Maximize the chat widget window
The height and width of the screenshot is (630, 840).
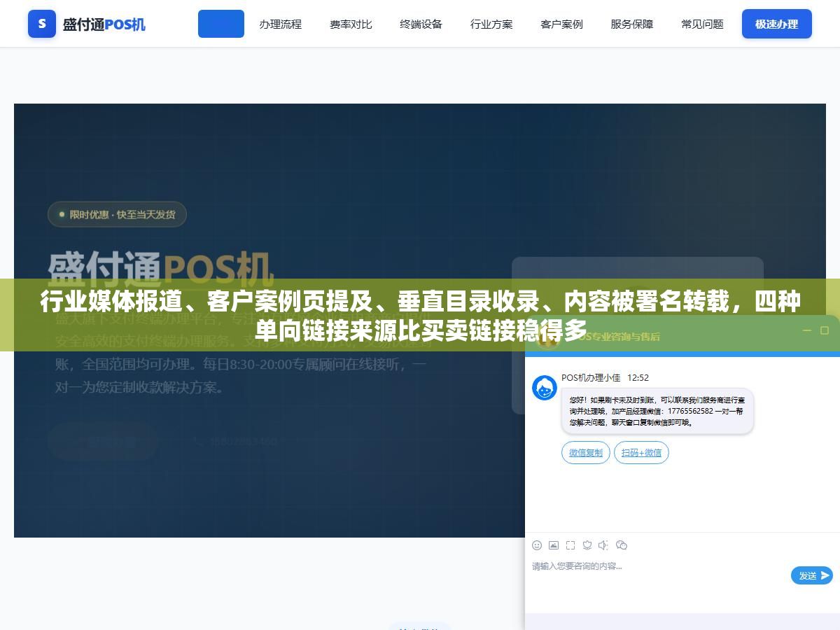(825, 330)
